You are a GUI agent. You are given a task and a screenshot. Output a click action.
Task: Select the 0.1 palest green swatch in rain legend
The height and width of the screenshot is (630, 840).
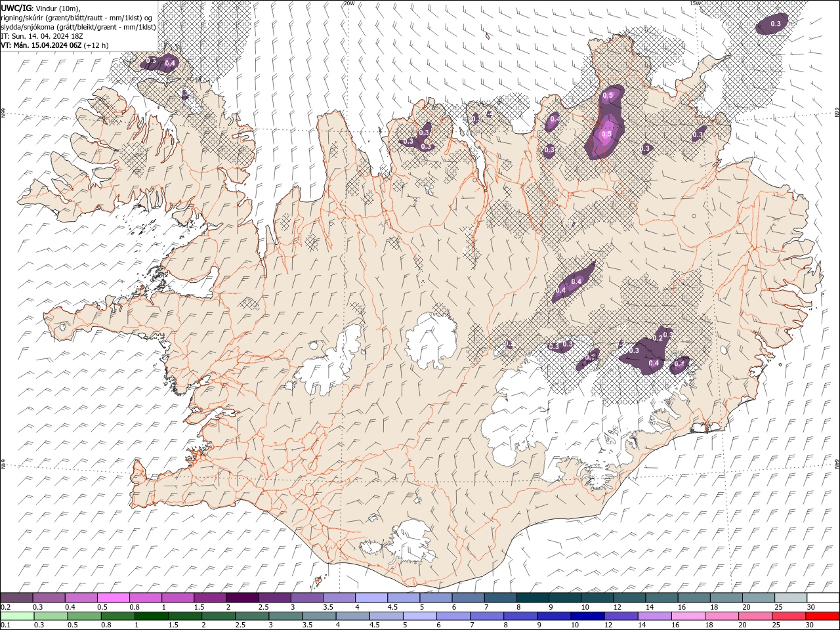[17, 616]
